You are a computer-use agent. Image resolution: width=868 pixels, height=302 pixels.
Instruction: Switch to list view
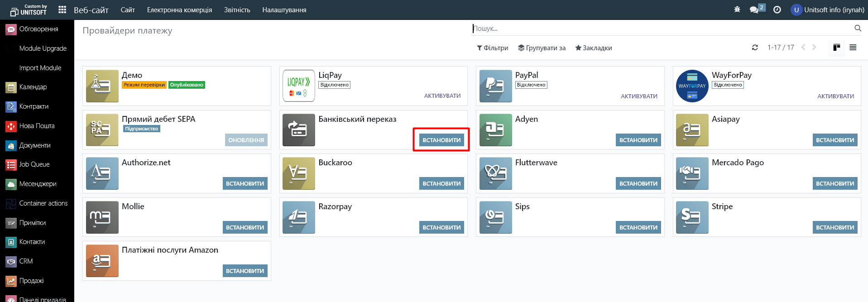point(853,48)
